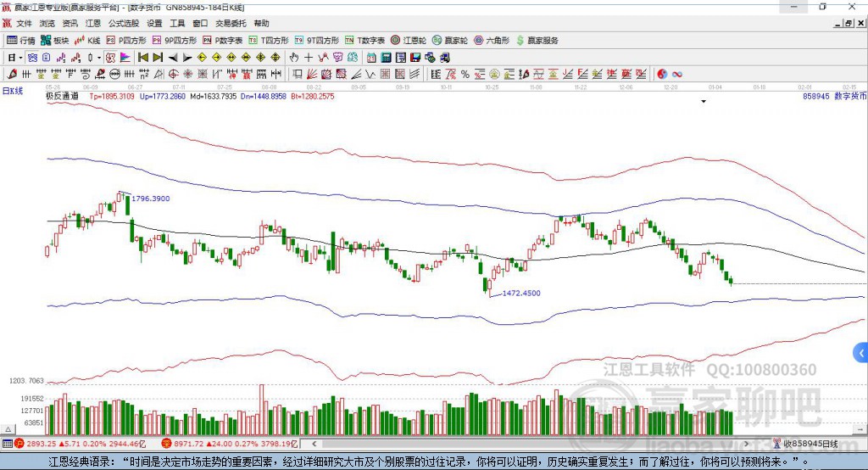
Task: Click the 日K线 label at chart corner
Action: pyautogui.click(x=13, y=91)
